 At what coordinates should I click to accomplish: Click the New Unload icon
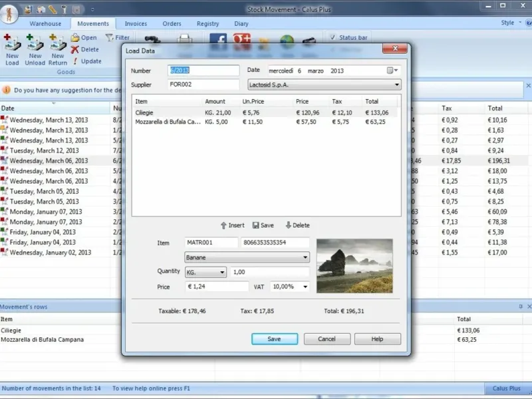(x=35, y=44)
